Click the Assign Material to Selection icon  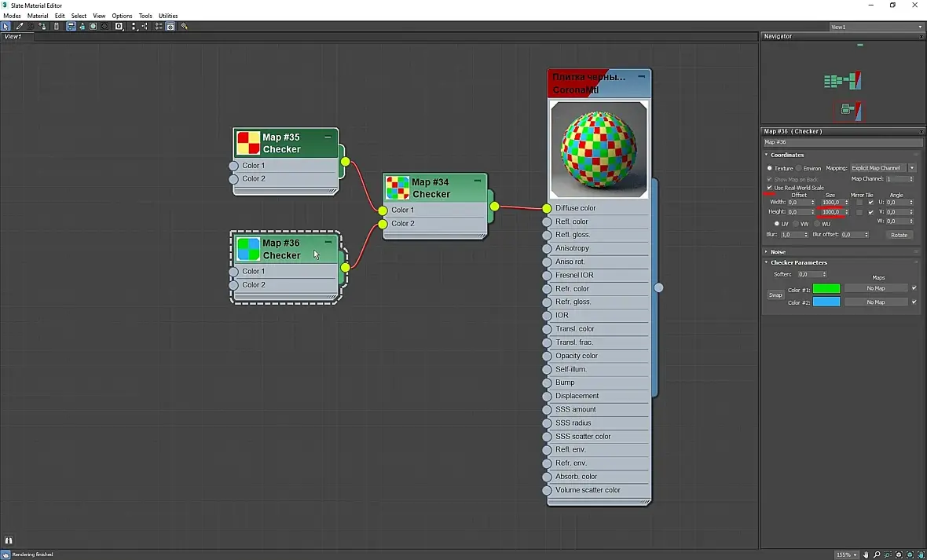(42, 26)
